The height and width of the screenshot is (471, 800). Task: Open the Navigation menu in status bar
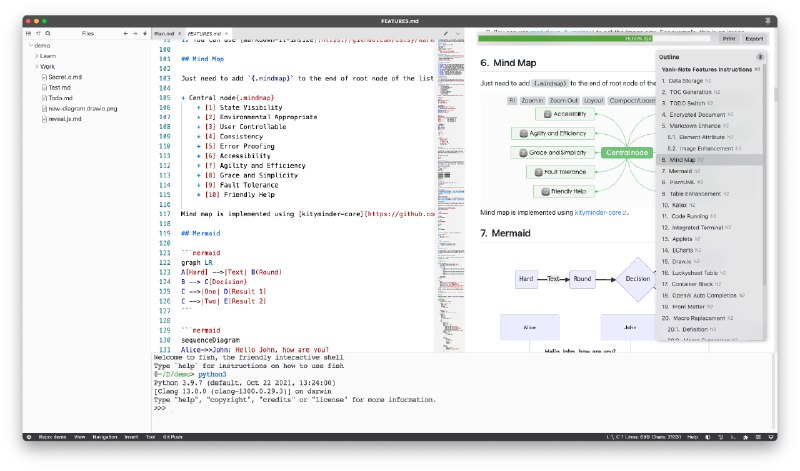[x=104, y=437]
